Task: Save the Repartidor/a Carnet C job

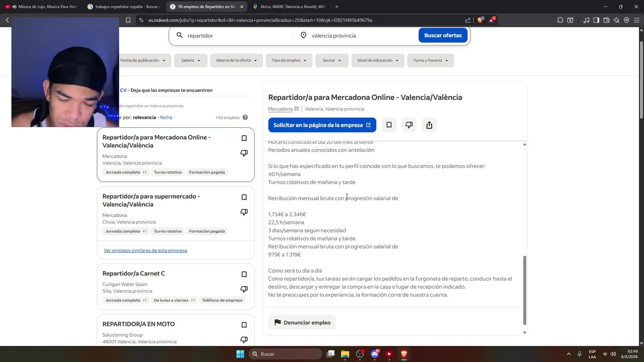Action: pos(244,275)
